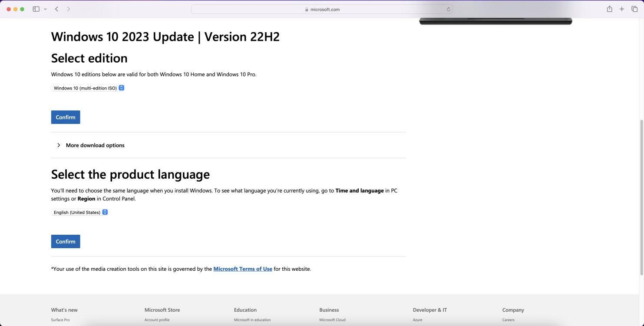Image resolution: width=644 pixels, height=326 pixels.
Task: Open Microsoft in education link
Action: click(x=252, y=320)
